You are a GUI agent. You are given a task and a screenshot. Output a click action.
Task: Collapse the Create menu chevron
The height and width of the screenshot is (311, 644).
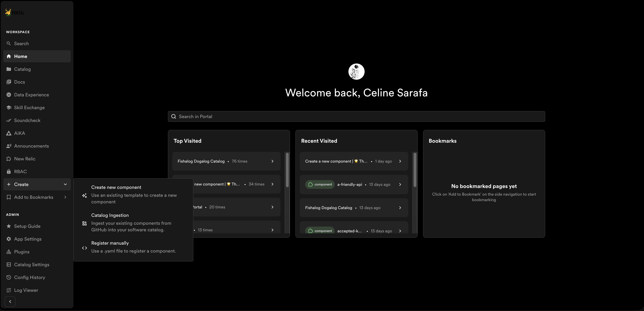pyautogui.click(x=65, y=184)
